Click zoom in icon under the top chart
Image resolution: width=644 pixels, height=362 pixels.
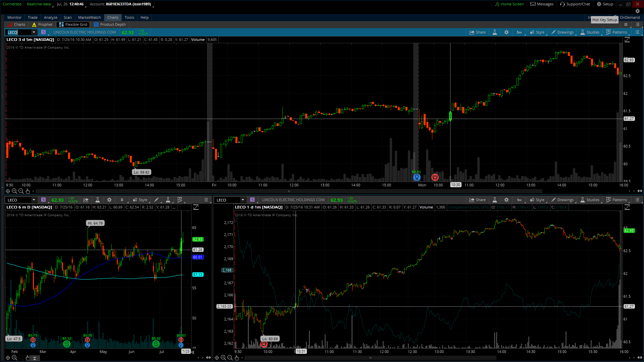click(14, 191)
